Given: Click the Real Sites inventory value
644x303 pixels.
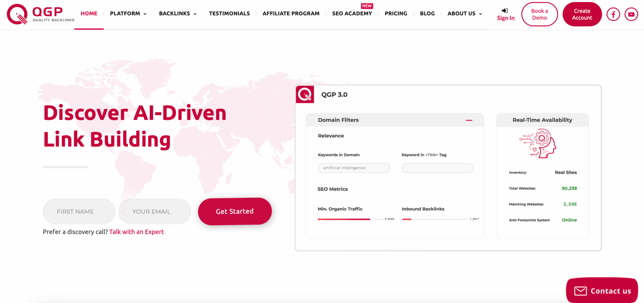Looking at the screenshot, I should [566, 172].
